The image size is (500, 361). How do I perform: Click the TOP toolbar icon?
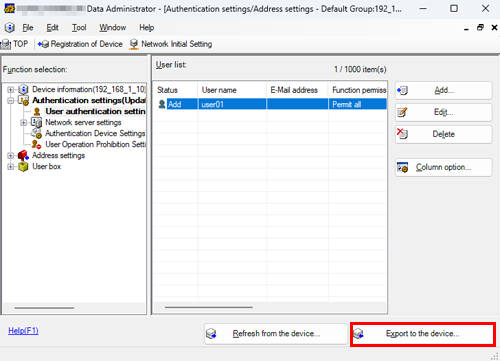pos(6,44)
